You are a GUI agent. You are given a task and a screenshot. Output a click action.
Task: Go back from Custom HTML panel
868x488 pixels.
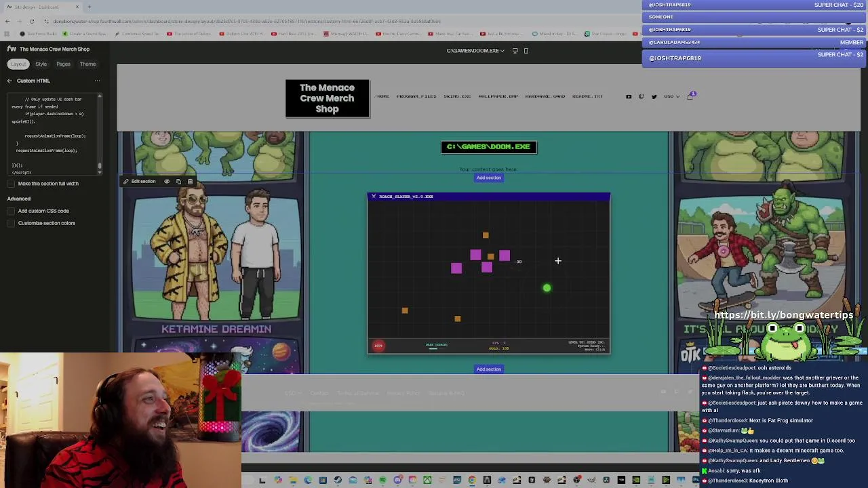pyautogui.click(x=9, y=81)
